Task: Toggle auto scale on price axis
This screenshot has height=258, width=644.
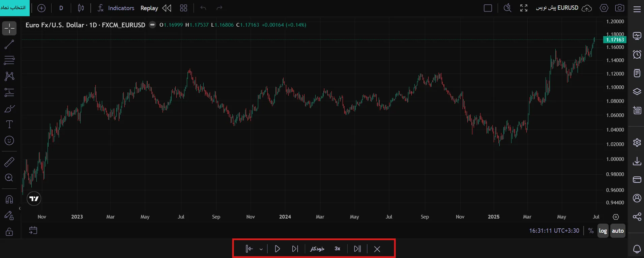Action: [618, 231]
